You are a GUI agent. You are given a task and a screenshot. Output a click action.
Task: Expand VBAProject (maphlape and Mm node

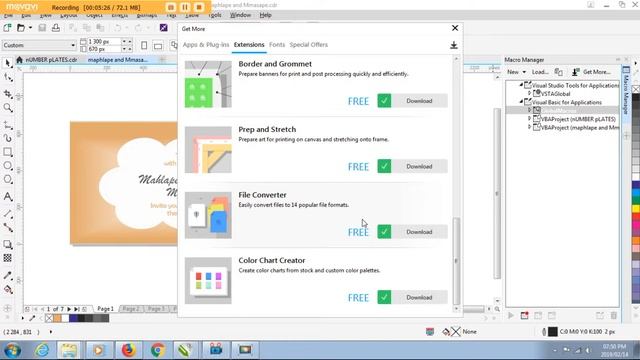[x=529, y=127]
